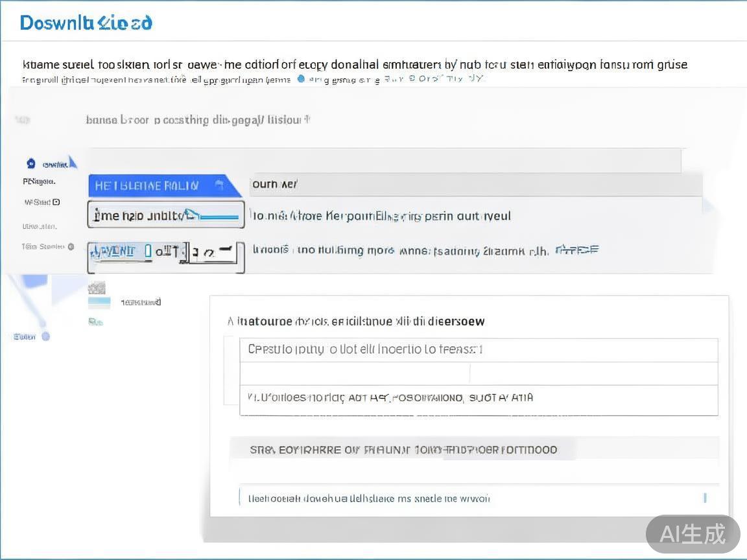Viewport: 747px width, 560px height.
Task: Click the Download title at top left
Action: point(86,23)
